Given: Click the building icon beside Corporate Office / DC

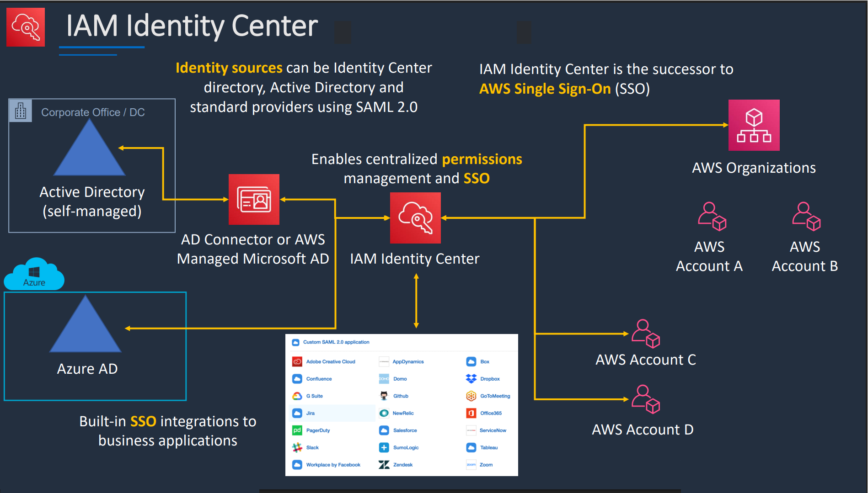Looking at the screenshot, I should click(x=21, y=111).
